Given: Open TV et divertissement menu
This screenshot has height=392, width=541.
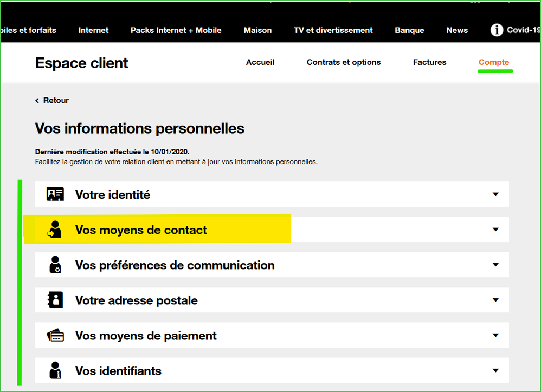Looking at the screenshot, I should coord(333,30).
